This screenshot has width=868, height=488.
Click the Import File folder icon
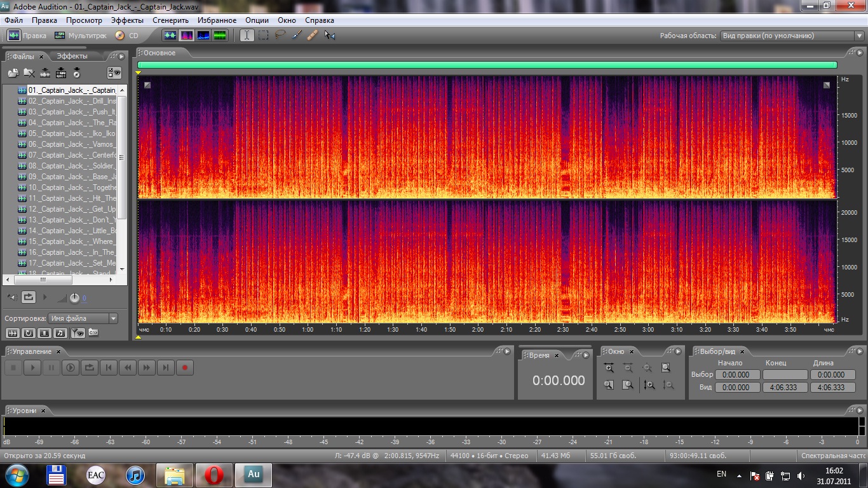click(13, 73)
